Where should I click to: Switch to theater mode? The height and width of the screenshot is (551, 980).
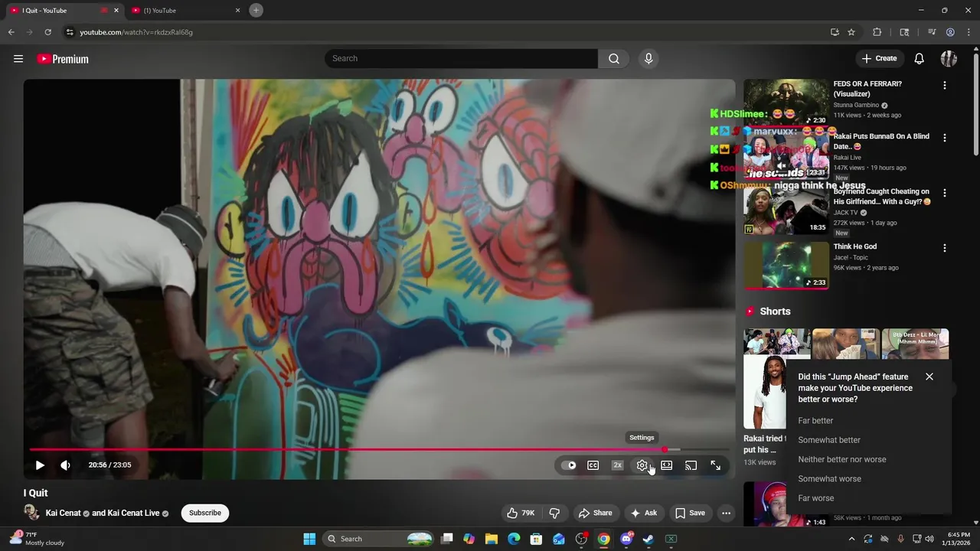(667, 465)
